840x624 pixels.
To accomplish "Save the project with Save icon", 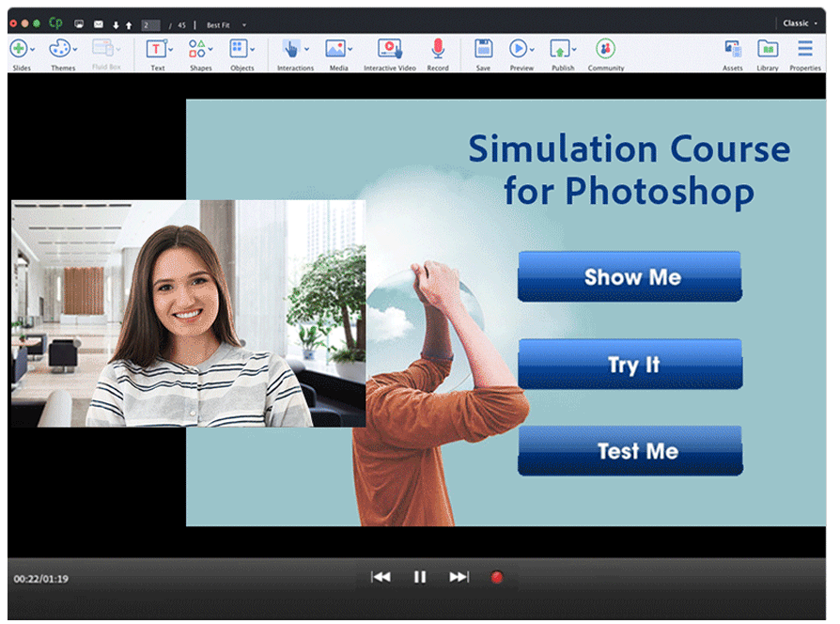I will (x=483, y=49).
